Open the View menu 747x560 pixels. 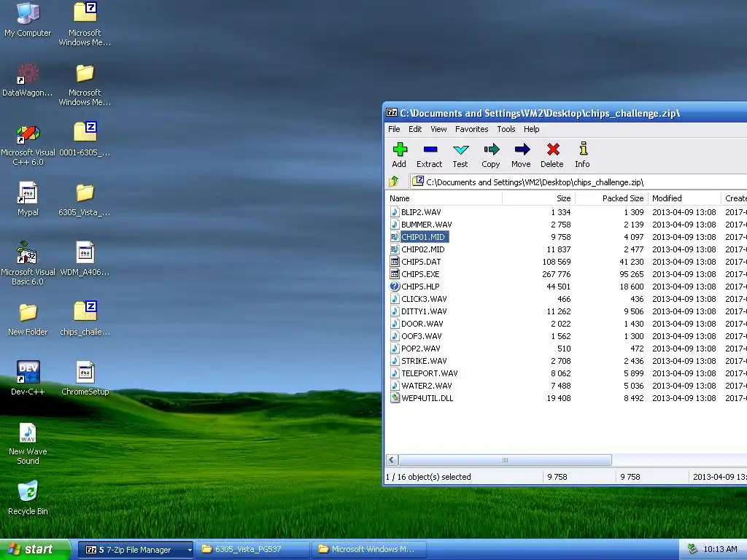click(x=438, y=129)
